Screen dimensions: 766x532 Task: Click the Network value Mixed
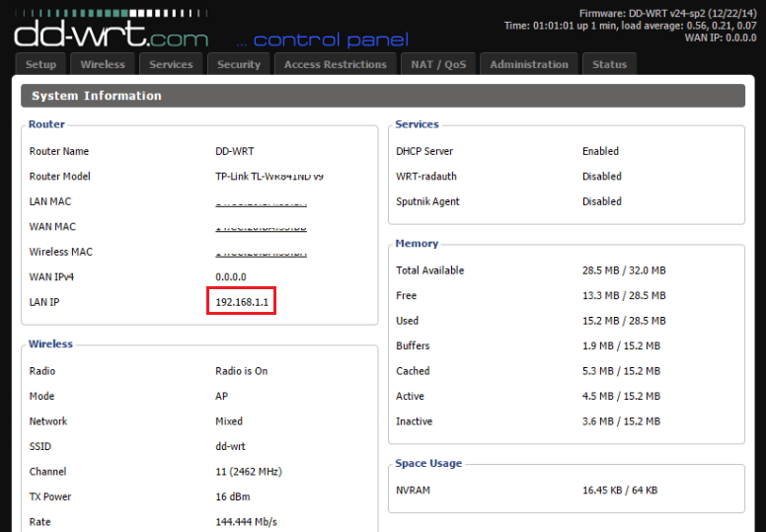[x=229, y=421]
